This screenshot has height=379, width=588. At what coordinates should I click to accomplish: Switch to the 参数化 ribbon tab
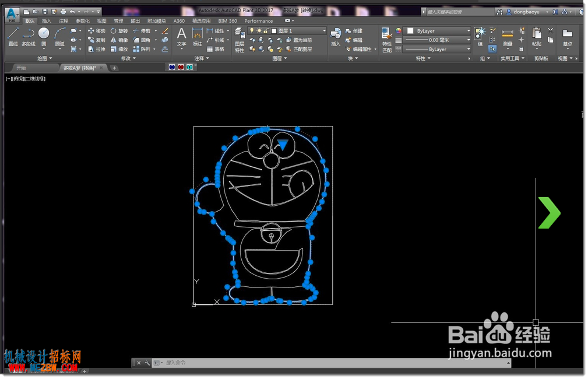[83, 21]
